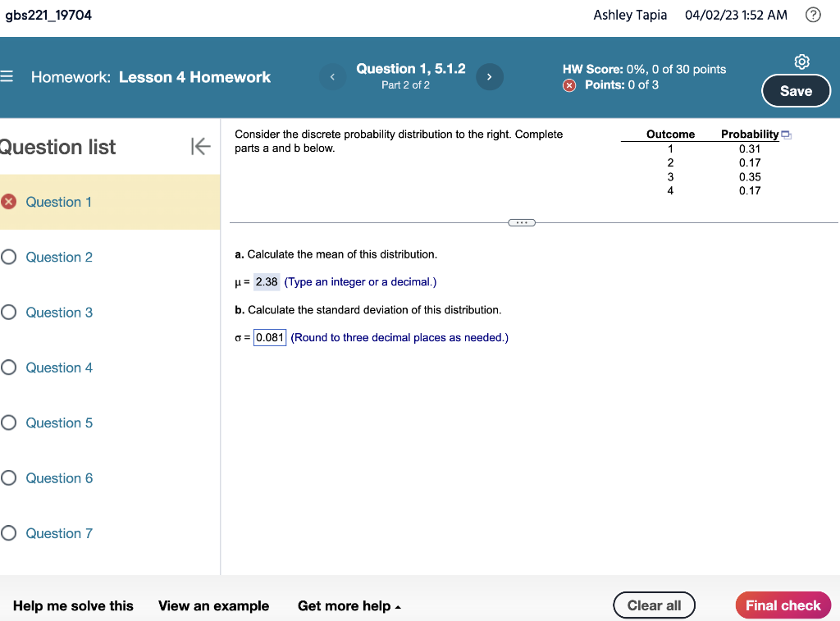Click the Save button
840x621 pixels.
796,92
